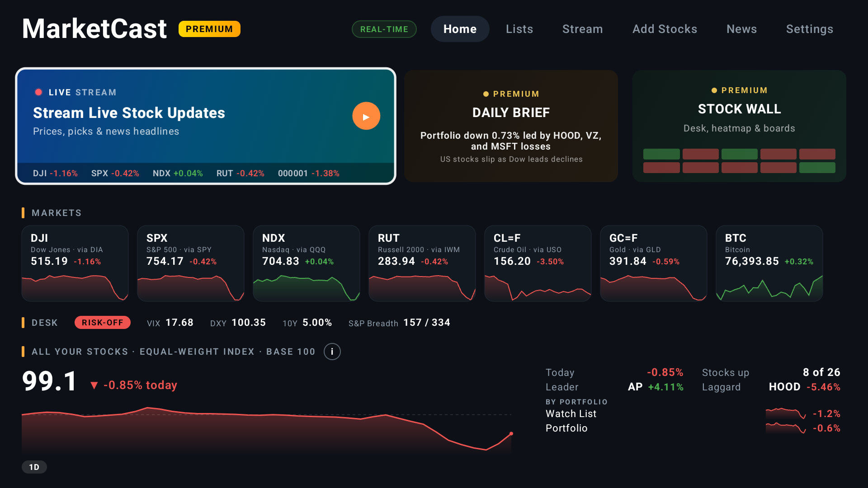Open the News section
The image size is (868, 488).
741,29
